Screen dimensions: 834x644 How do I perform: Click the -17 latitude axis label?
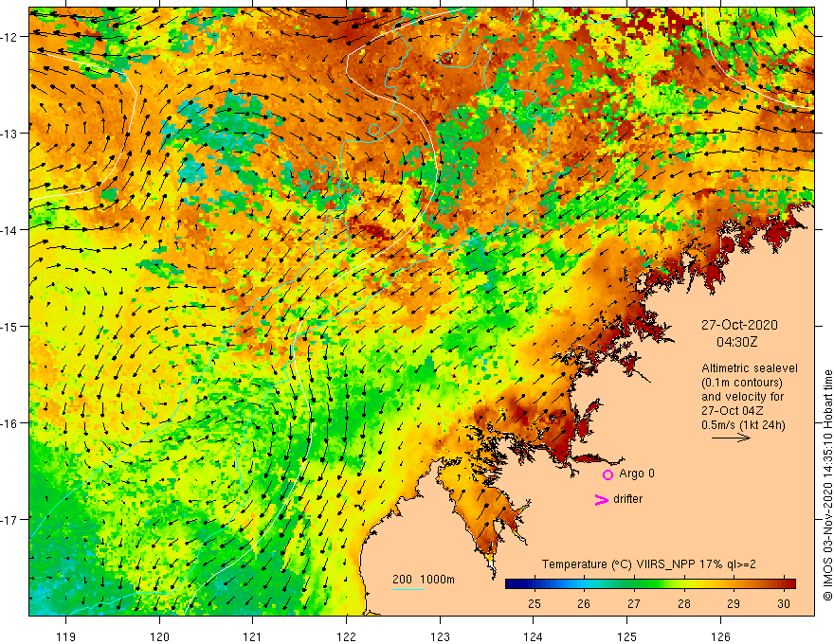(x=10, y=520)
